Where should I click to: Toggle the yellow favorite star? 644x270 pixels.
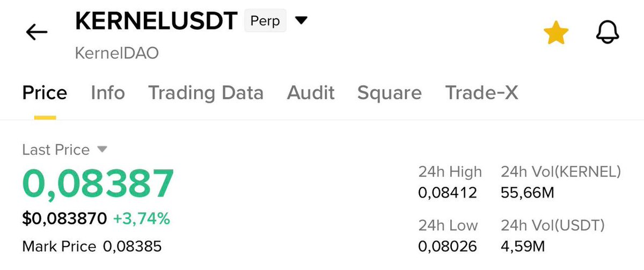555,34
